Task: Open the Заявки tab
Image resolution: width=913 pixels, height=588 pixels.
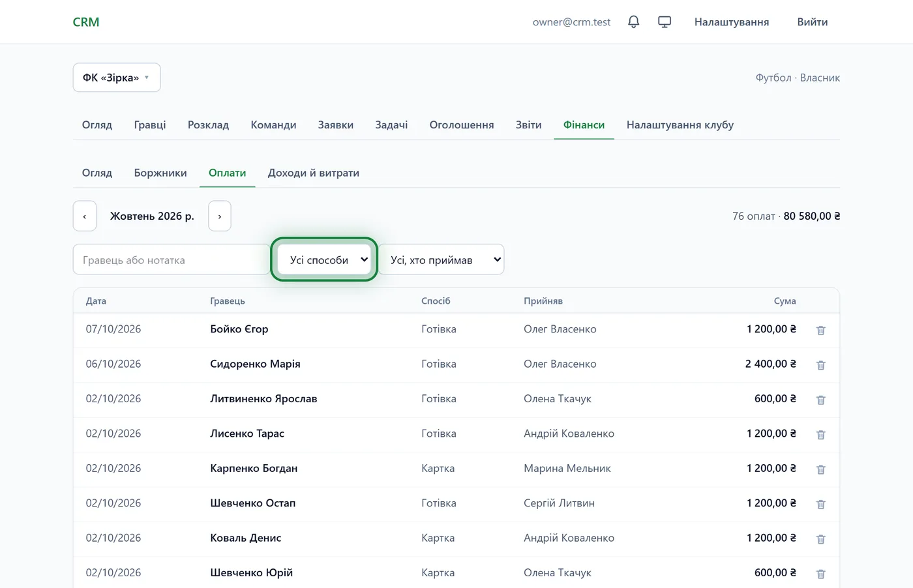Action: pos(336,125)
